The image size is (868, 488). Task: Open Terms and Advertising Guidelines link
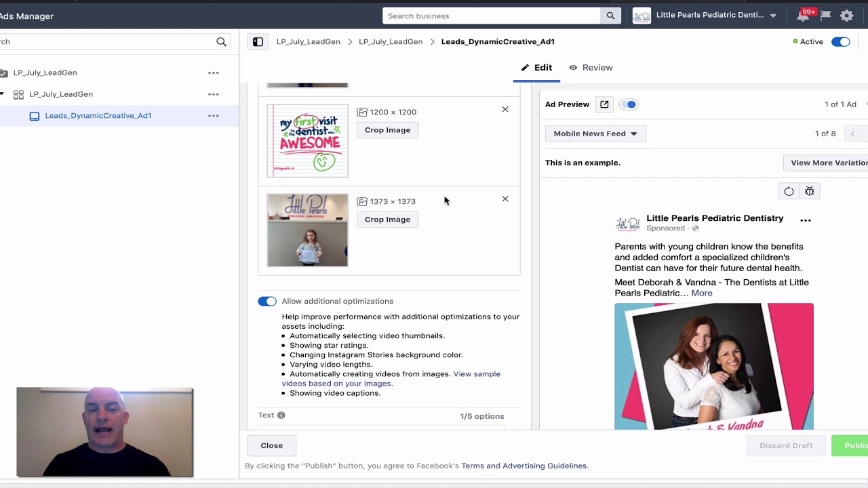524,466
